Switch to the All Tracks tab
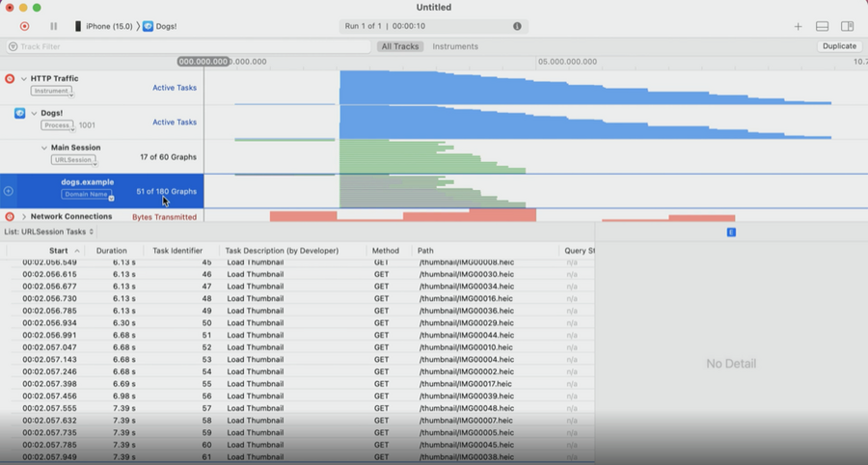Screen dimensions: 868x465 [x=400, y=46]
